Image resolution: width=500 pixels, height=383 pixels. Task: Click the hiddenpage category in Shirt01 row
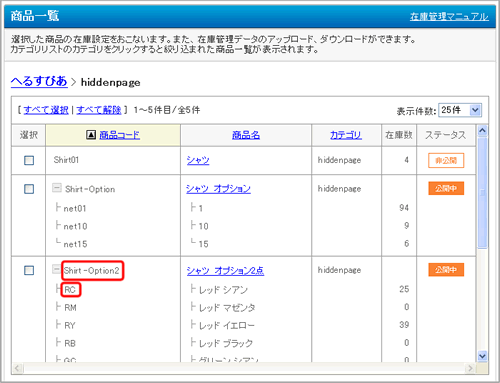click(x=339, y=160)
